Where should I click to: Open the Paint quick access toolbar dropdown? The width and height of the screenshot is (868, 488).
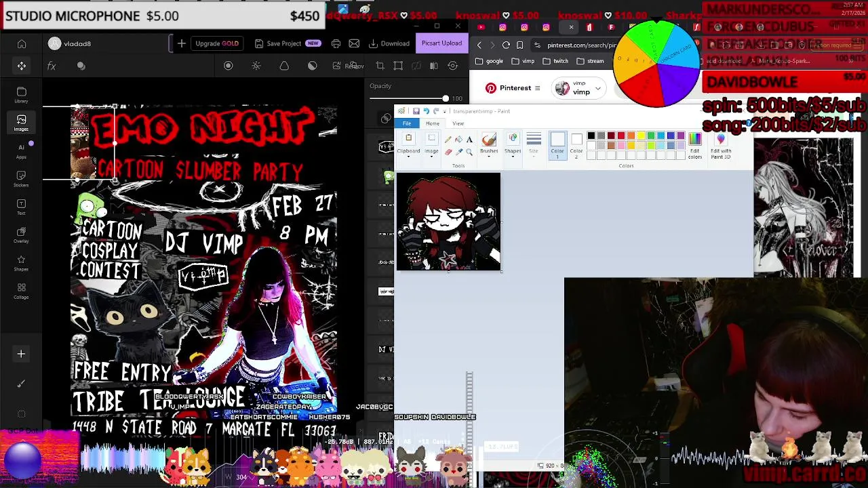(444, 111)
